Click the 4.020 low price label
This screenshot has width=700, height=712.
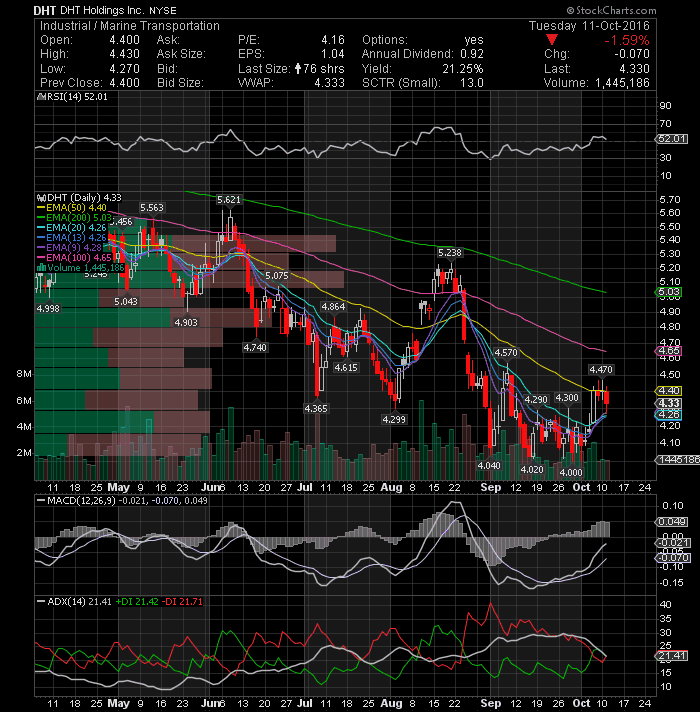pyautogui.click(x=532, y=470)
